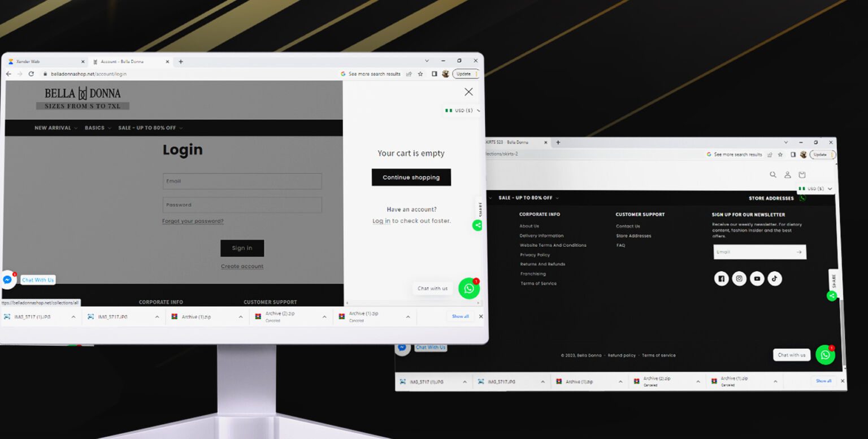Open the Create account link
868x439 pixels.
(x=242, y=267)
